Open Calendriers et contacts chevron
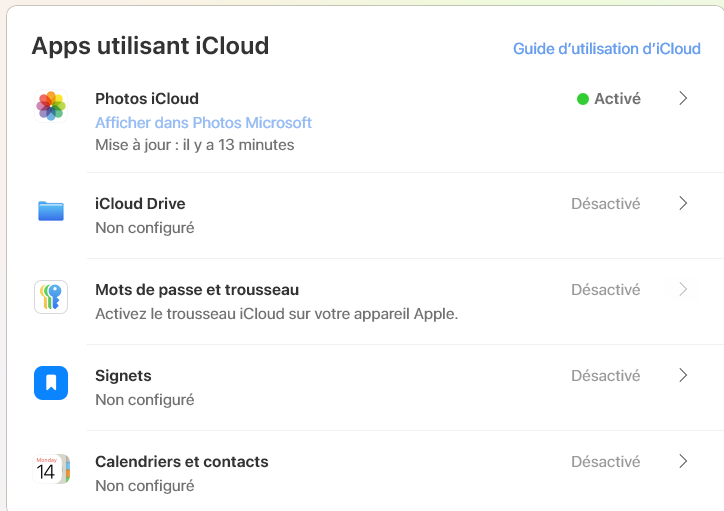 click(683, 461)
